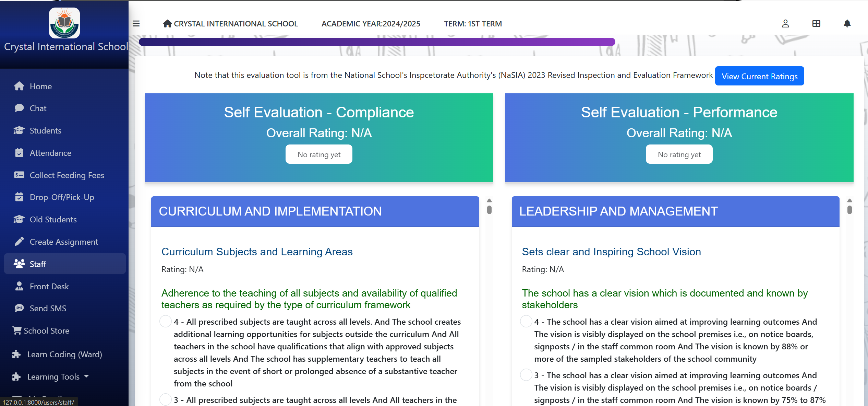868x406 pixels.
Task: Open Front Desk from the sidebar
Action: tap(49, 286)
